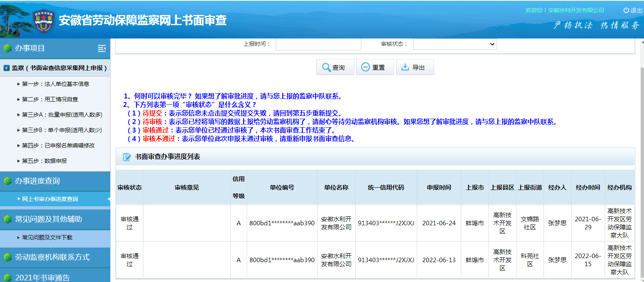This screenshot has width=644, height=282.
Task: Click the power icon next to 退出
Action: tap(626, 10)
